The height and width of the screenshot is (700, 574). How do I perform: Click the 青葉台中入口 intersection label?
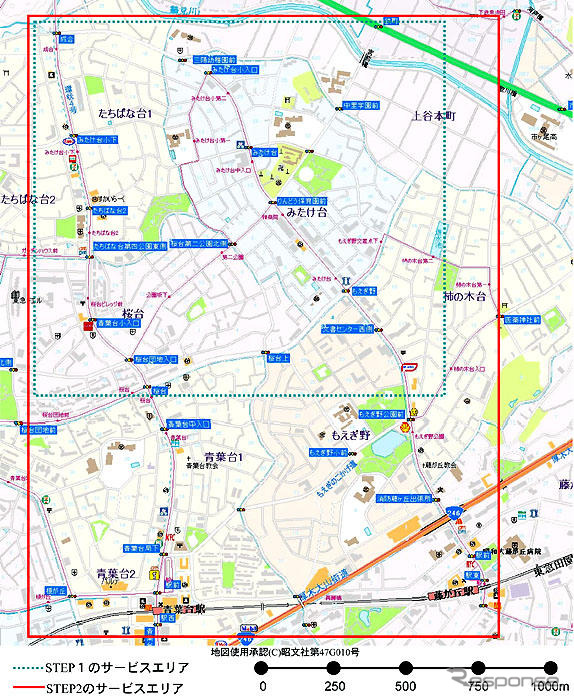(188, 423)
